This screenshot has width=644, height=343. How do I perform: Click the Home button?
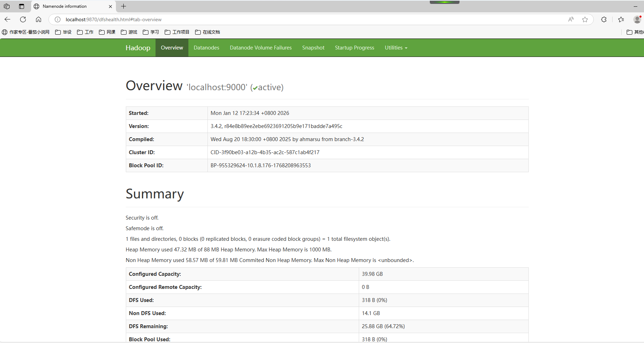coord(39,19)
